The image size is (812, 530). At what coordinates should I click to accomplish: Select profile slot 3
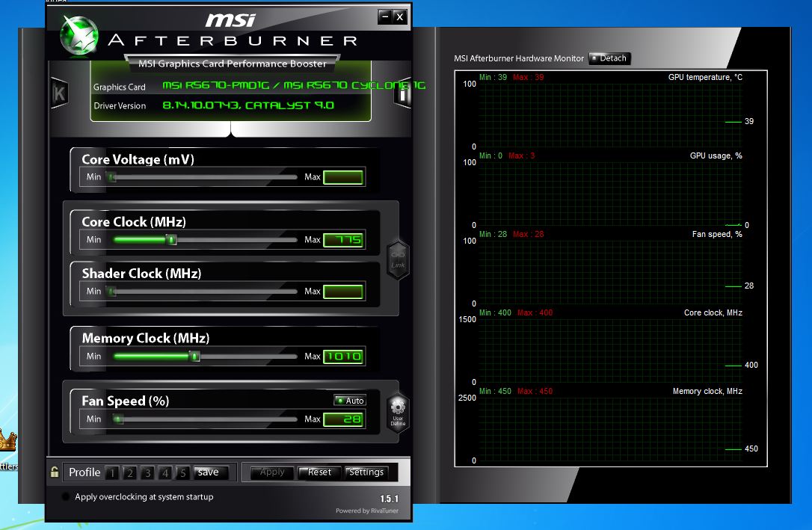(147, 472)
